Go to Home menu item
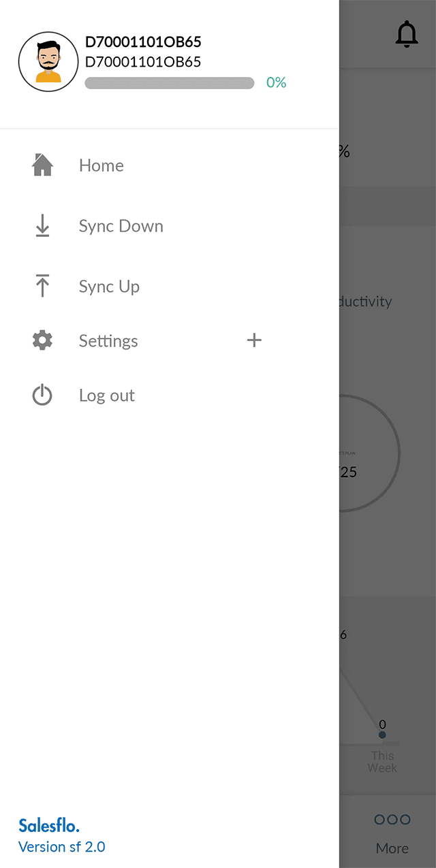The height and width of the screenshot is (868, 436). click(x=102, y=165)
